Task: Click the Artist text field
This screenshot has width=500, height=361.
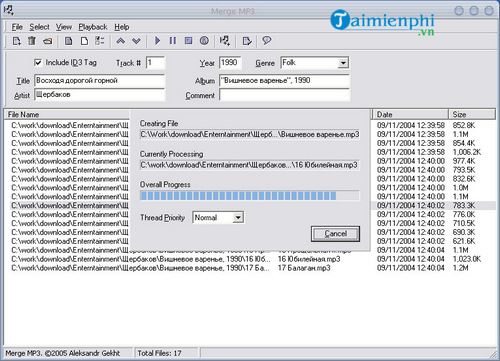Action: tap(99, 95)
